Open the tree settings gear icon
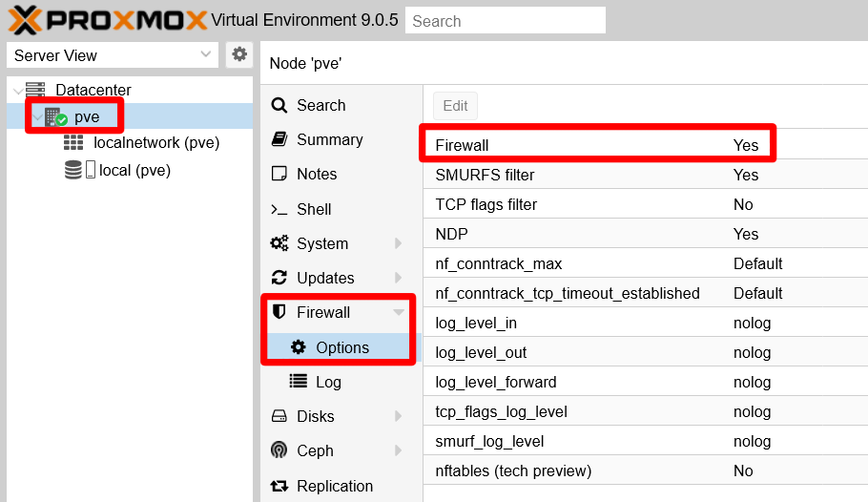868x502 pixels. click(x=239, y=54)
